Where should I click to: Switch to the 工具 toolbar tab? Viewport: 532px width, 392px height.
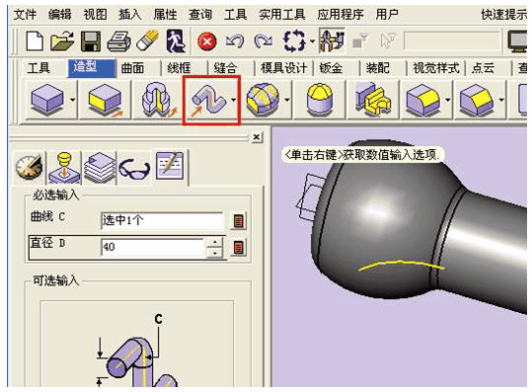pos(38,68)
